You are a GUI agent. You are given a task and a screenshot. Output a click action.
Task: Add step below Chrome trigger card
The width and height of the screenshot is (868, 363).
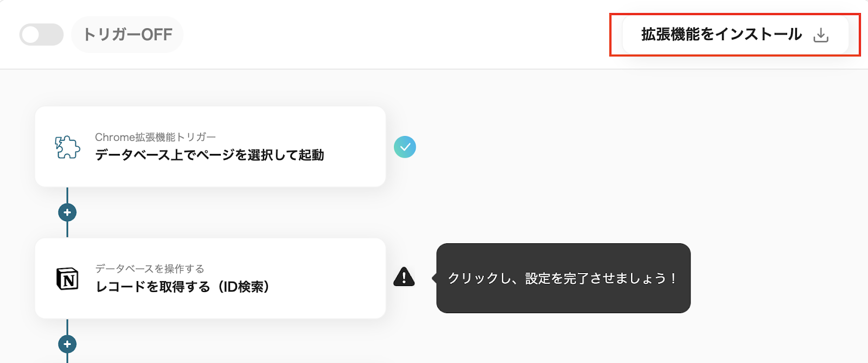[x=67, y=212]
